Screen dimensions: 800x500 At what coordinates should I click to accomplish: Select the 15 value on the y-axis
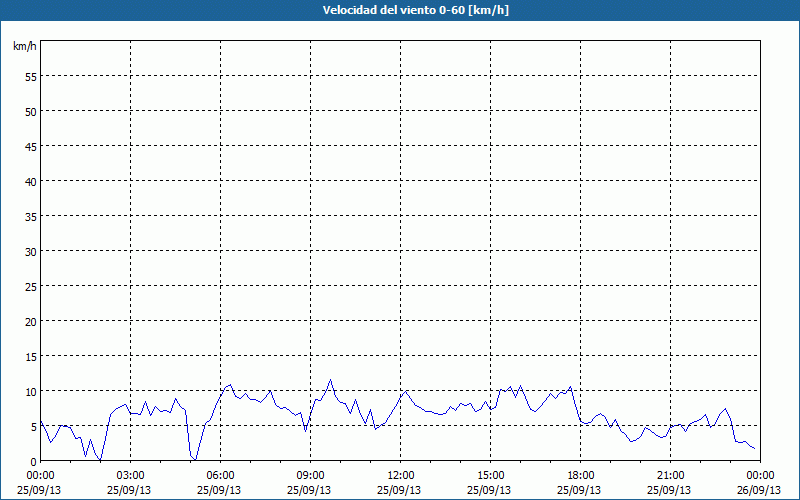pyautogui.click(x=31, y=357)
